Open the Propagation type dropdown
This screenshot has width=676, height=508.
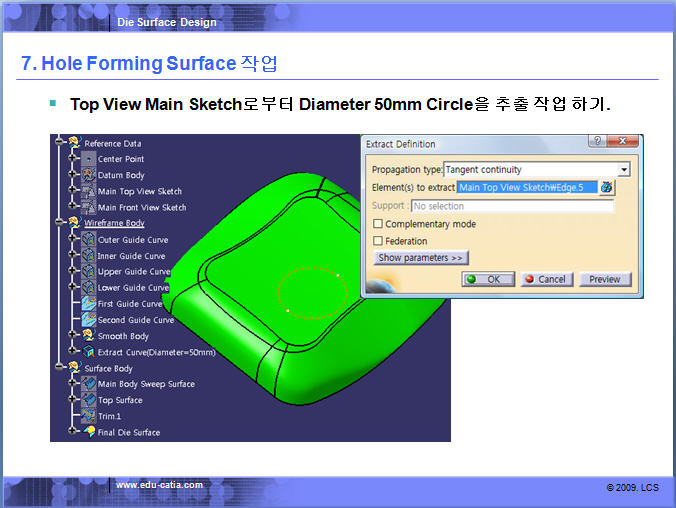click(x=624, y=170)
